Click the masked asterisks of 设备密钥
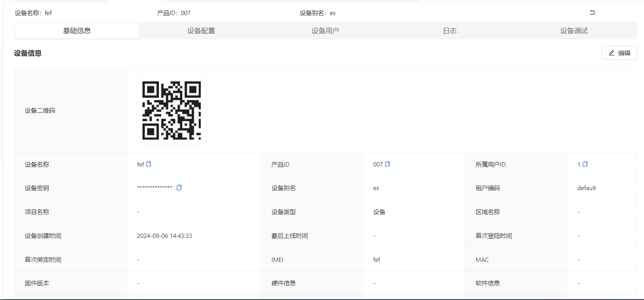The width and height of the screenshot is (644, 300). coord(155,188)
